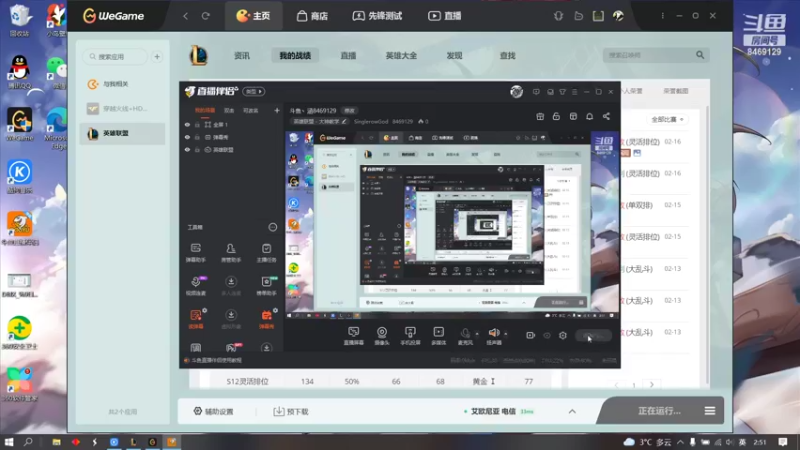The width and height of the screenshot is (800, 450).
Task: Click the record icon in streaming toolbar
Action: tap(531, 335)
